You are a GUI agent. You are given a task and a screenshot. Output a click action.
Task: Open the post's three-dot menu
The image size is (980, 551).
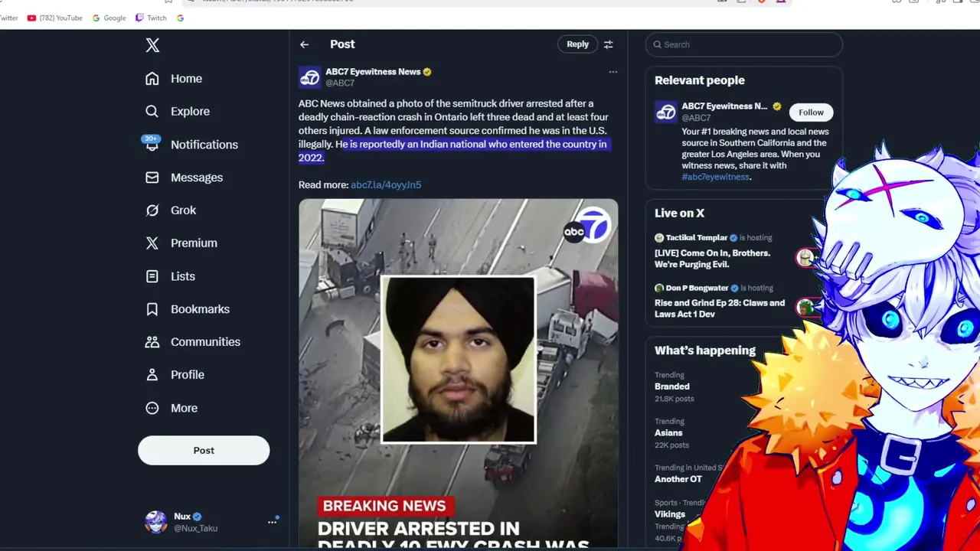point(612,72)
